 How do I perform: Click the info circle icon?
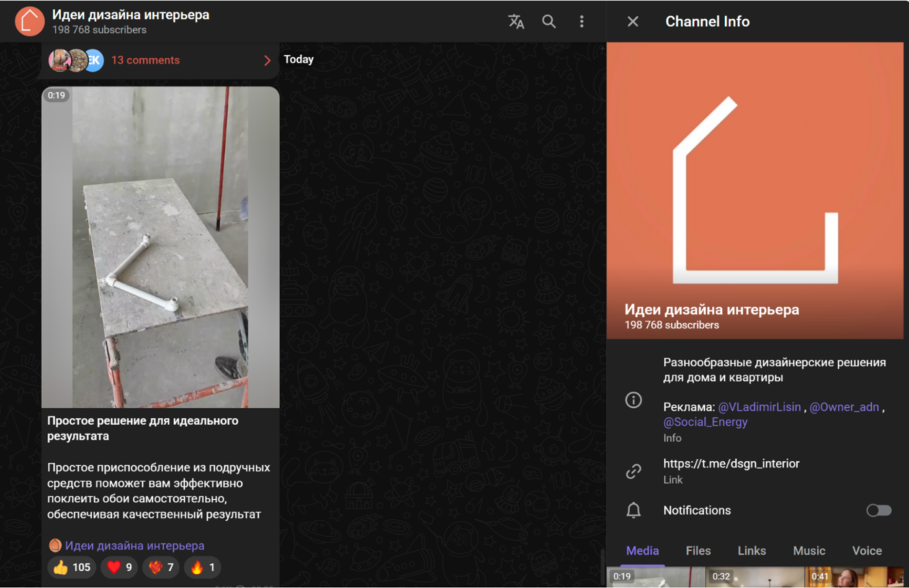[x=633, y=400]
